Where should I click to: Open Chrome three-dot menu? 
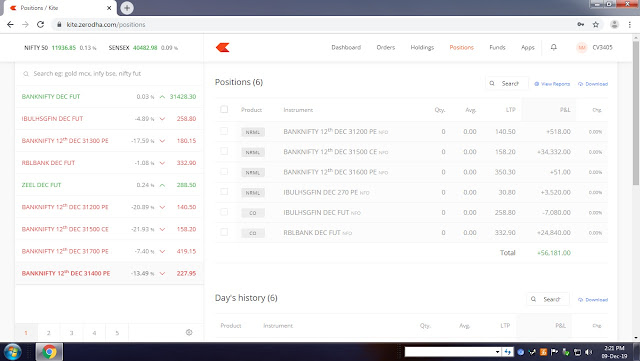pos(630,25)
